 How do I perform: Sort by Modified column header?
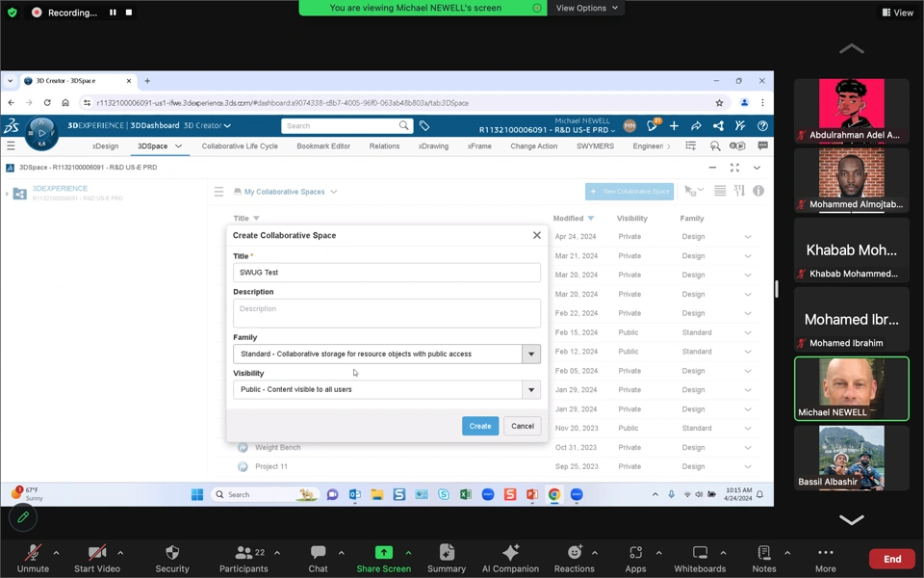(x=573, y=219)
